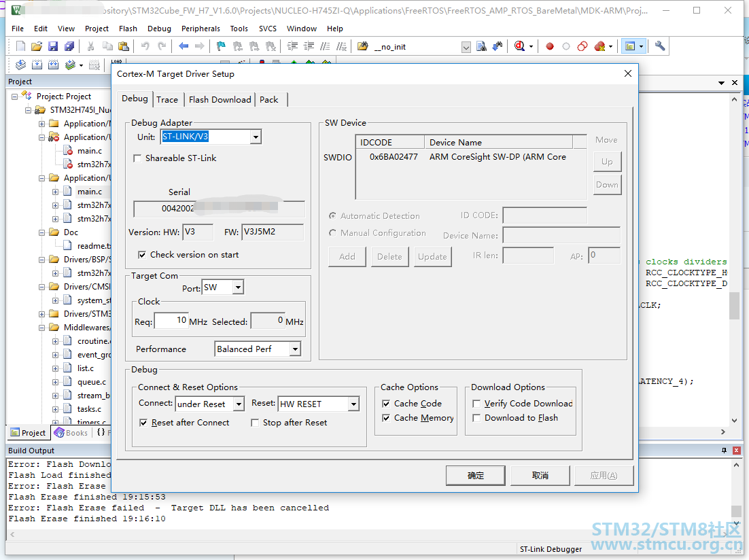Disable all breakpoints icon

[x=582, y=46]
